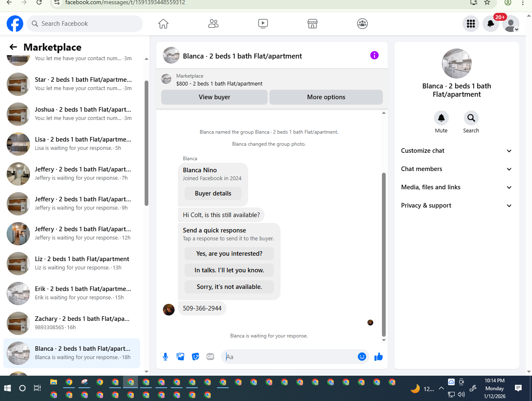Open the taskbar volume control
The width and height of the screenshot is (532, 401).
click(x=461, y=394)
